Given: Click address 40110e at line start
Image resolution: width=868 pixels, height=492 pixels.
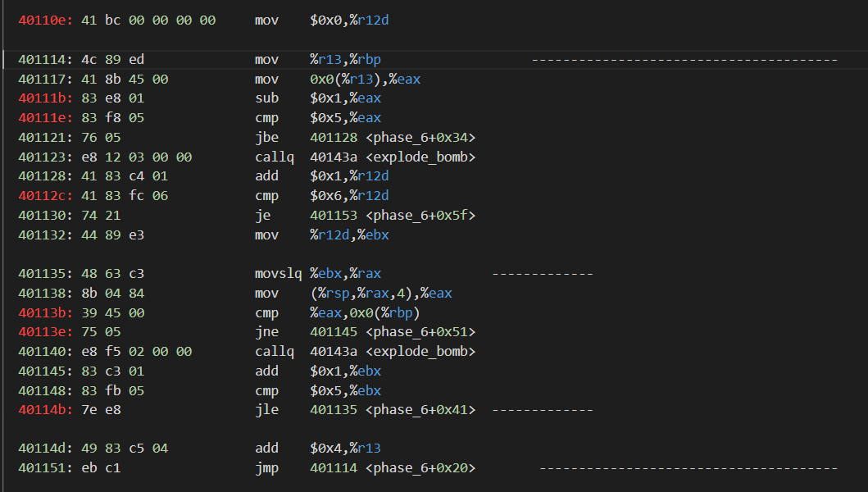Looking at the screenshot, I should (46, 20).
